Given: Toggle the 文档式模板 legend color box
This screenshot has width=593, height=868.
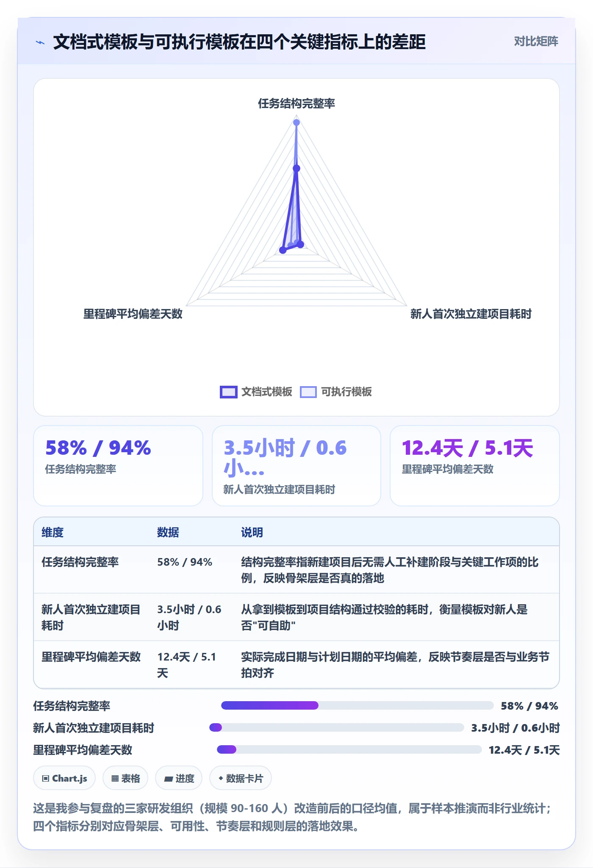Looking at the screenshot, I should (228, 392).
